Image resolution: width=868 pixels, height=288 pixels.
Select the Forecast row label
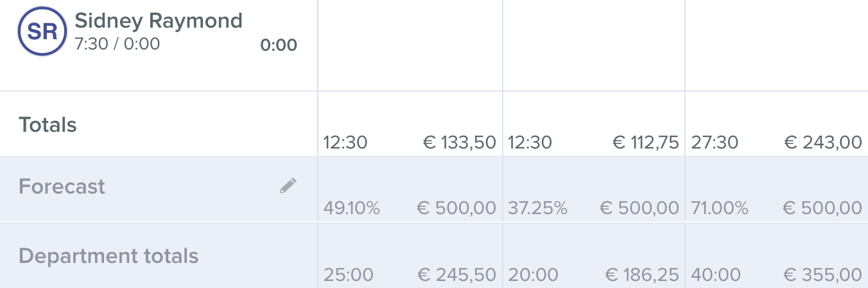point(62,187)
